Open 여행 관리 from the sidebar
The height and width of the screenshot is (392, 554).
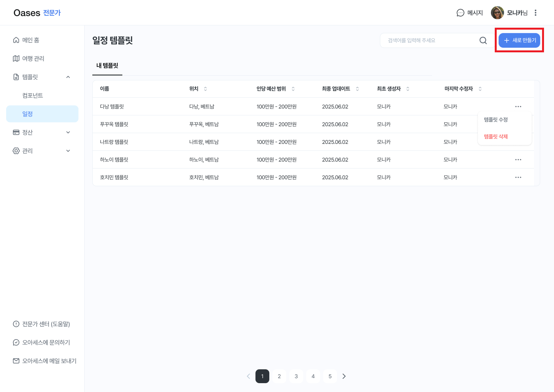tap(33, 58)
